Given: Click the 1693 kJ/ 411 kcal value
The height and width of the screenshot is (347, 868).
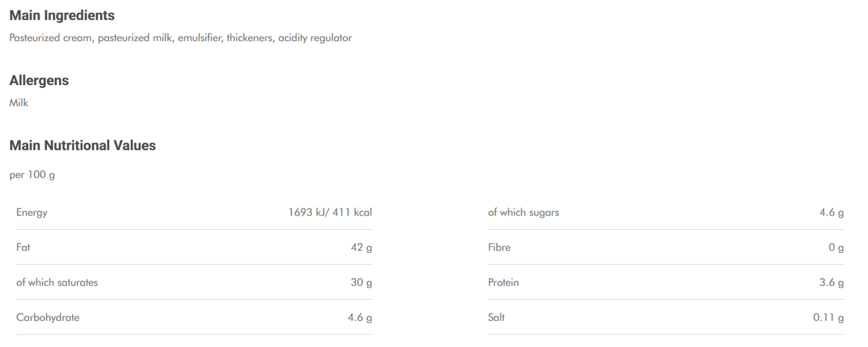Looking at the screenshot, I should pos(330,213).
